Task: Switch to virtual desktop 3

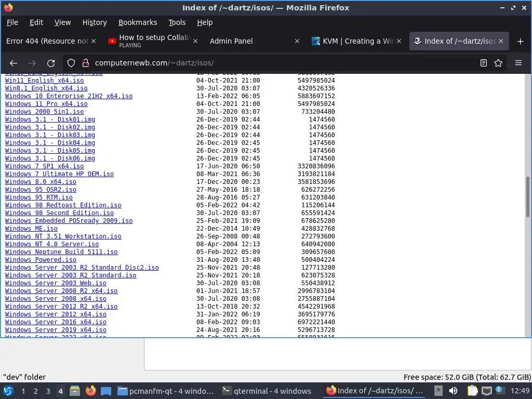Action: tap(48, 391)
